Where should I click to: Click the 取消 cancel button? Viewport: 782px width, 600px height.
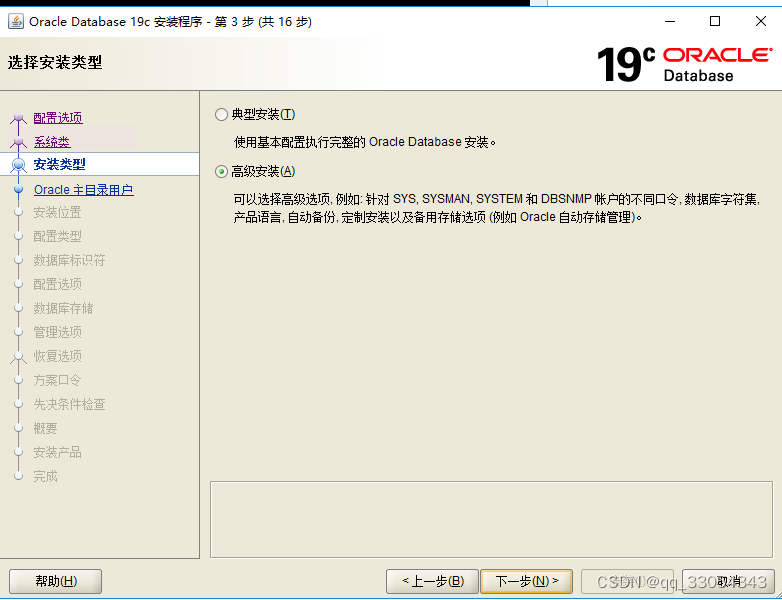(728, 581)
